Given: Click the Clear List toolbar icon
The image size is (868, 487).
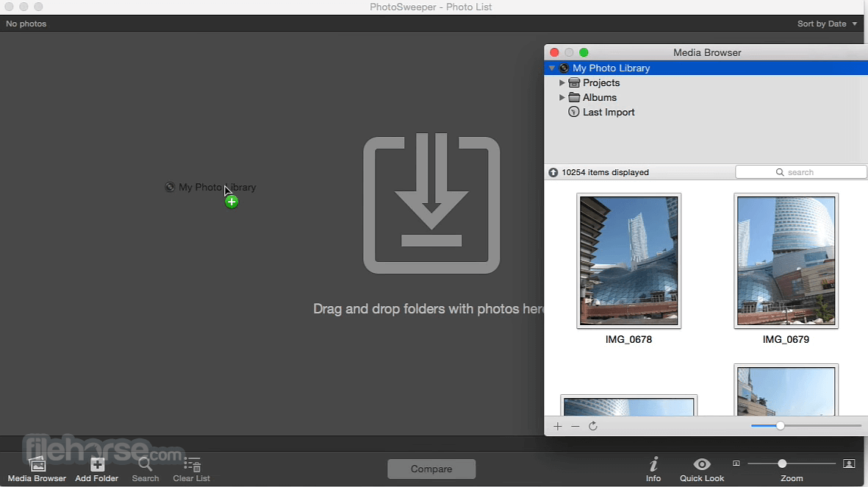Looking at the screenshot, I should (x=192, y=464).
